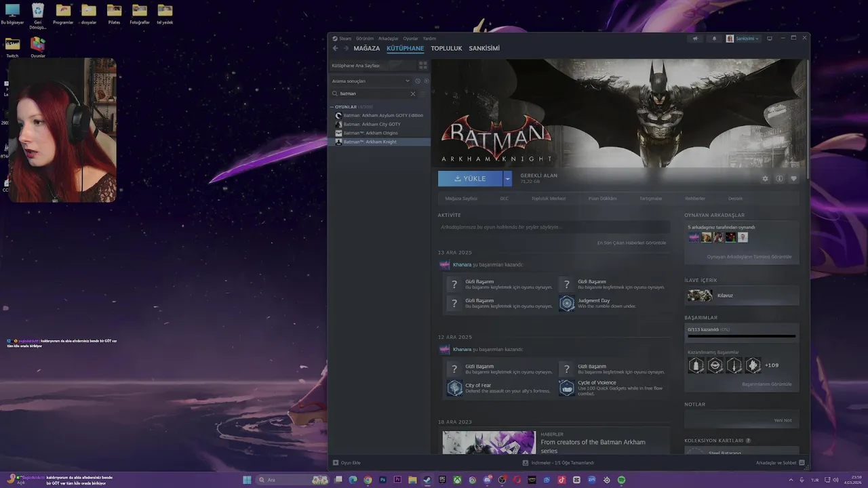
Task: Add Arkham Knight to favorites heart
Action: point(793,179)
